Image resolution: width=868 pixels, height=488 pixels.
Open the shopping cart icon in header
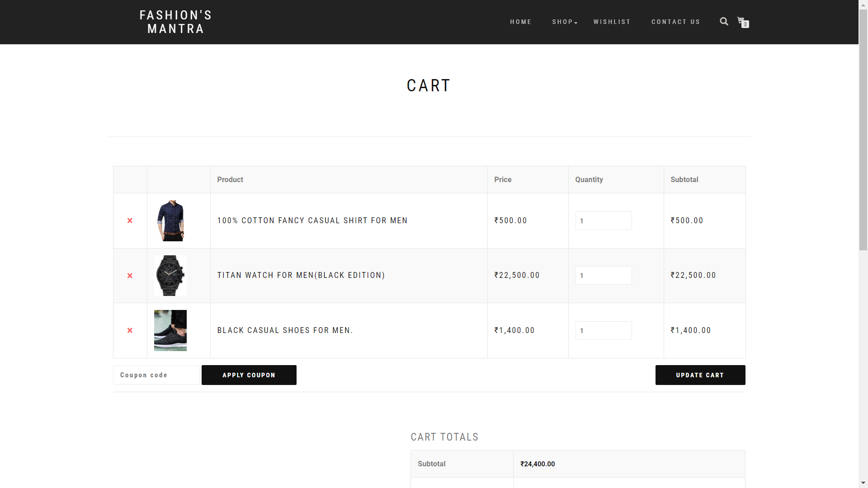pos(742,21)
